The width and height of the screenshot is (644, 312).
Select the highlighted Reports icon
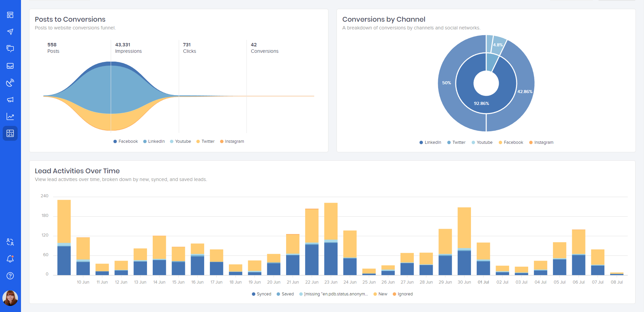(10, 133)
